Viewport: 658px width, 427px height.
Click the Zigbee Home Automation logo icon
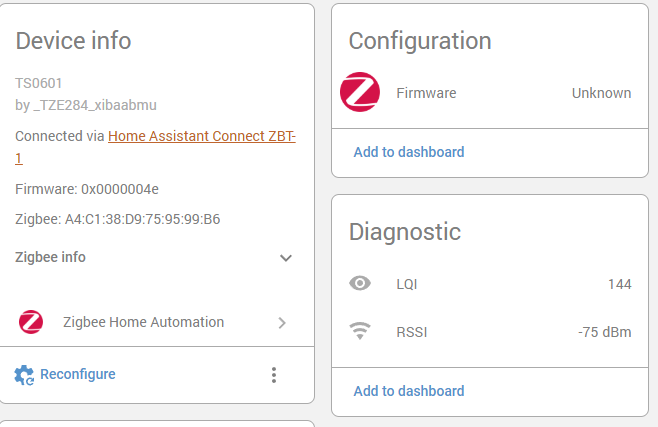pos(31,322)
